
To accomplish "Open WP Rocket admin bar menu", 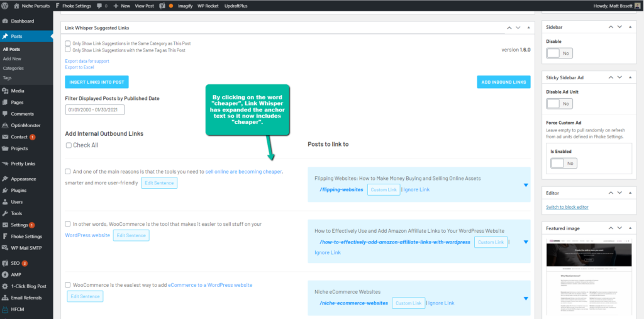I will (208, 6).
